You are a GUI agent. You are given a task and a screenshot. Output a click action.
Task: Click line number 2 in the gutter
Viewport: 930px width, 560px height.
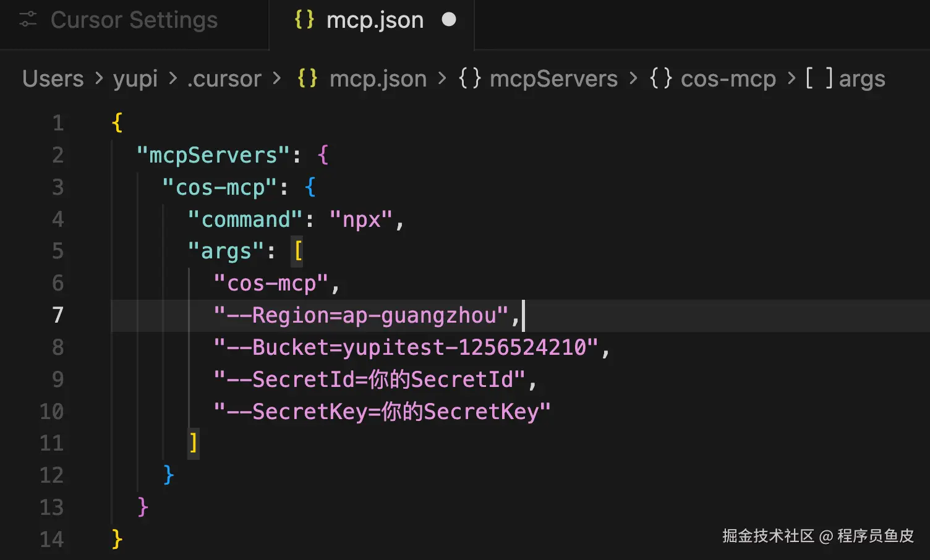coord(58,155)
